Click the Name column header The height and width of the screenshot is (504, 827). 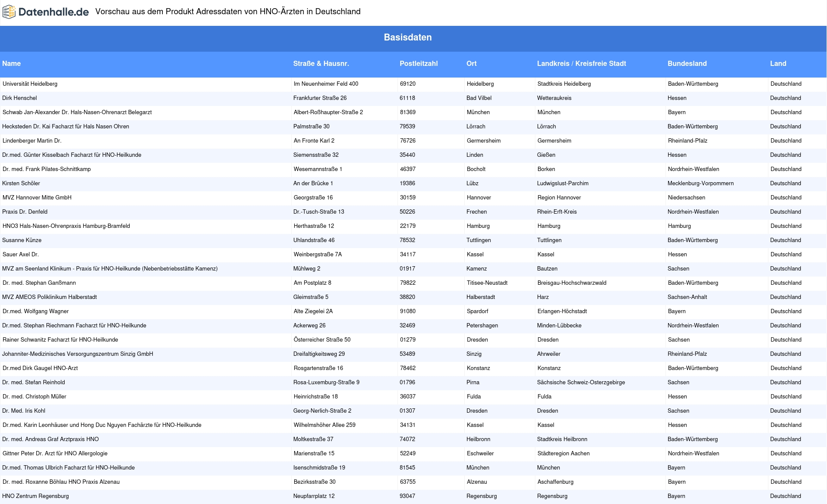click(12, 64)
